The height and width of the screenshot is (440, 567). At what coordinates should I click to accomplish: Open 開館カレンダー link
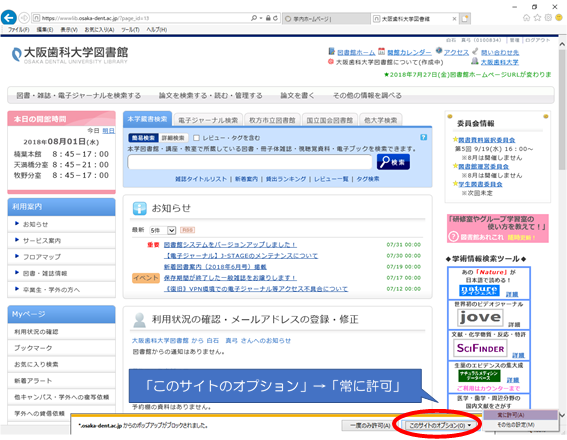(409, 53)
